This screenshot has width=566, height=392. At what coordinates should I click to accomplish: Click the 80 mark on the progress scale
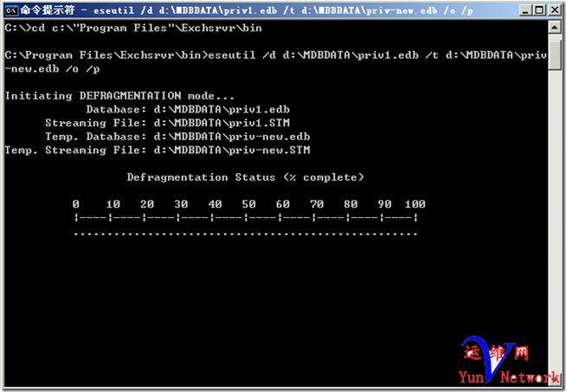click(351, 204)
